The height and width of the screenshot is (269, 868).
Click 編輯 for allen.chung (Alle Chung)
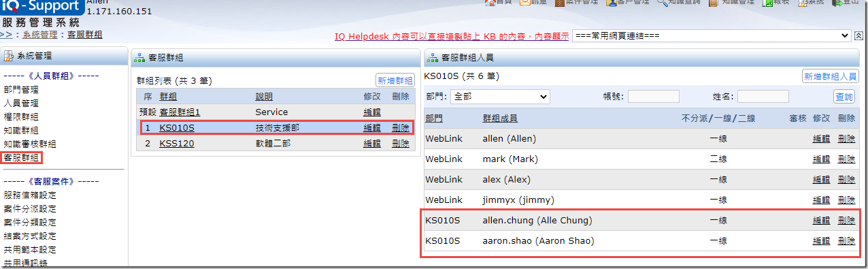[x=822, y=220]
